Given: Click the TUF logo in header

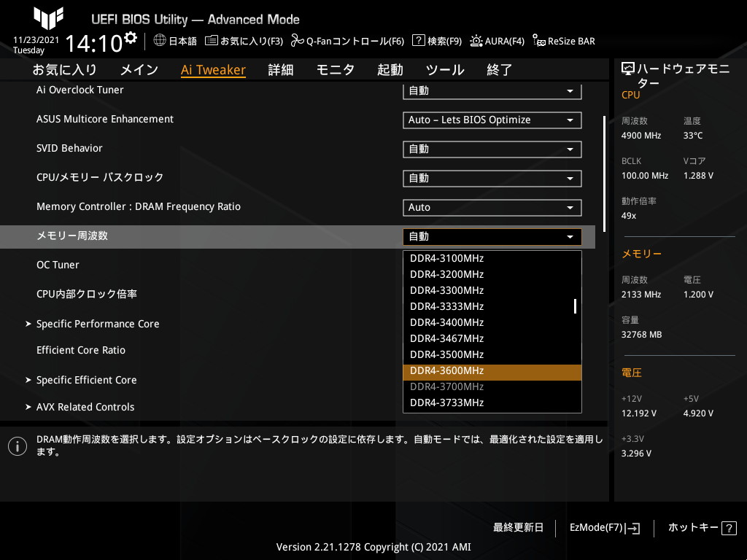Looking at the screenshot, I should pos(48,18).
